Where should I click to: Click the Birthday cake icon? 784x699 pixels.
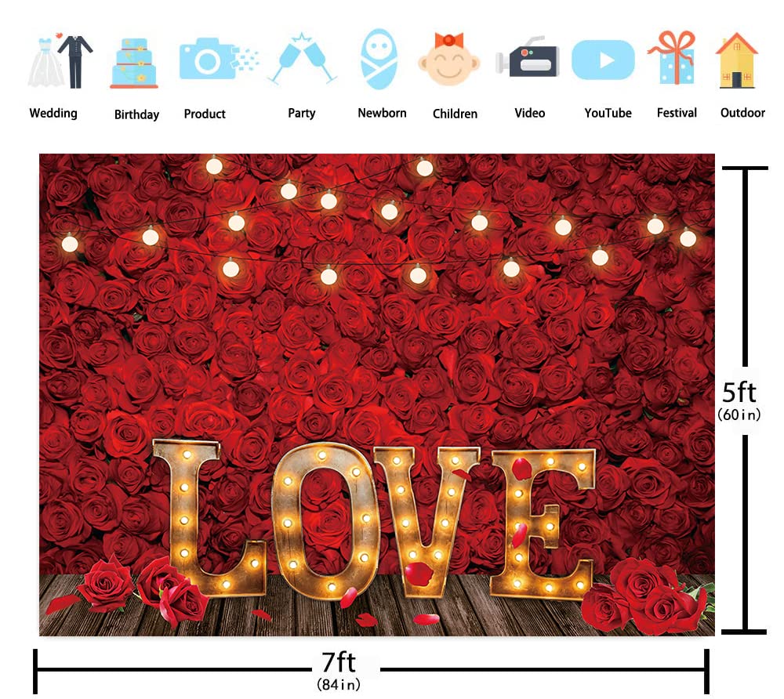pos(133,63)
